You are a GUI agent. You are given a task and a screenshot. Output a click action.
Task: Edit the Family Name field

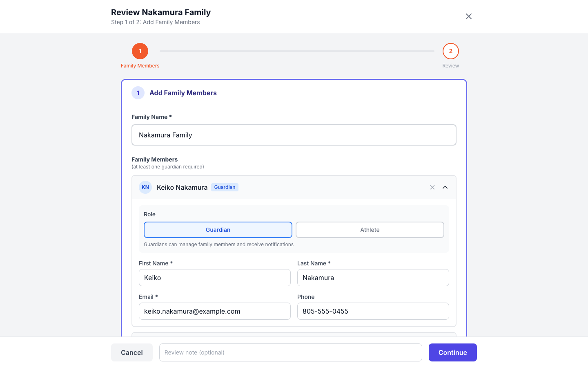[294, 135]
